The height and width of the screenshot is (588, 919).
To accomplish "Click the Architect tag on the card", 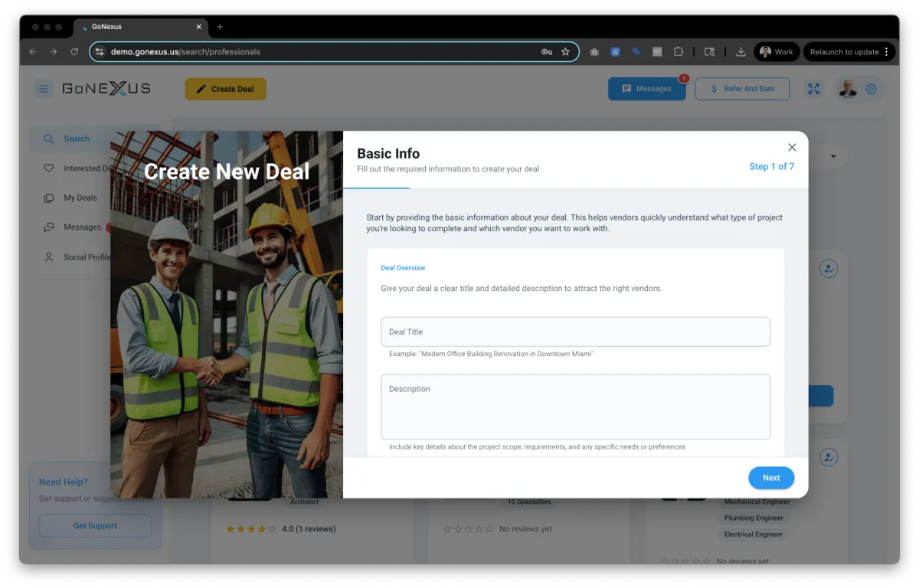I will pos(304,502).
